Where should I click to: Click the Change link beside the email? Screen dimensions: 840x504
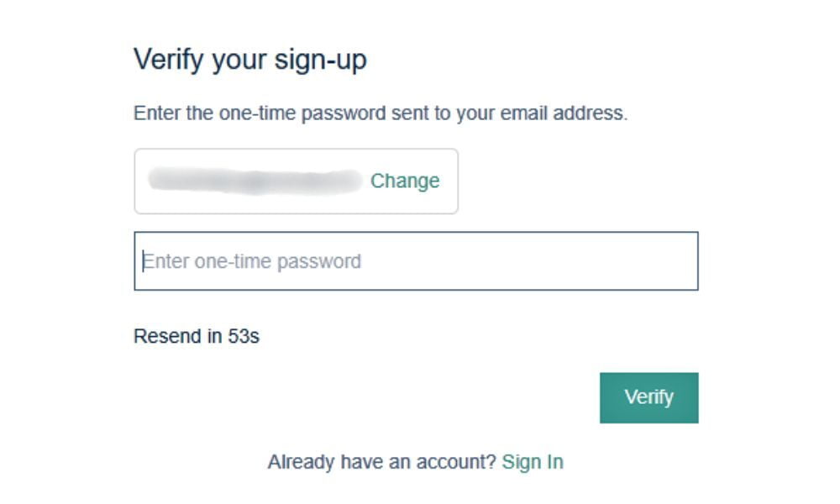click(405, 181)
